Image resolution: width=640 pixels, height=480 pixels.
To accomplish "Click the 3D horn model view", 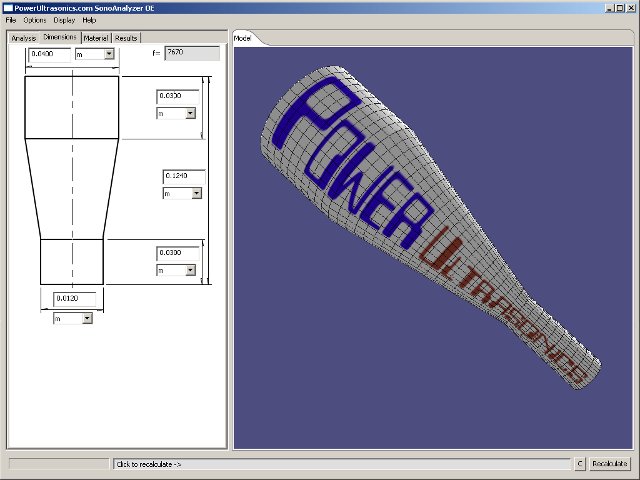I will tap(433, 248).
